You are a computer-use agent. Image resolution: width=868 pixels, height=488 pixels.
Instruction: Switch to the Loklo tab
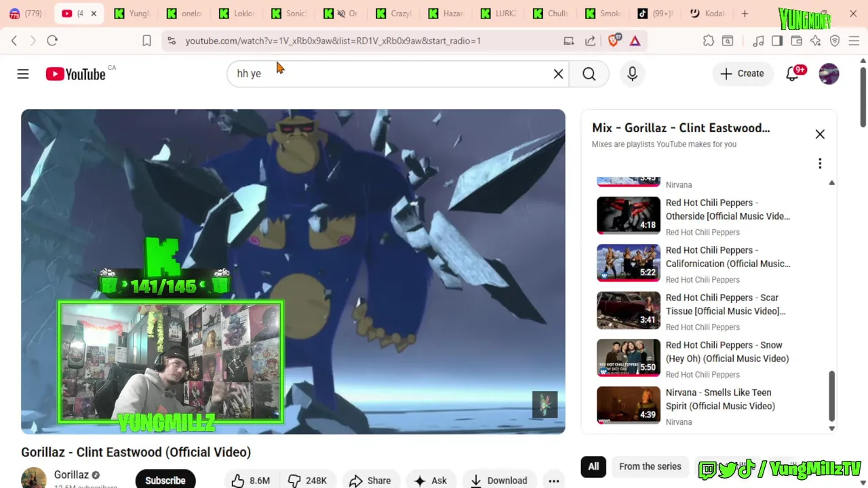pyautogui.click(x=237, y=14)
